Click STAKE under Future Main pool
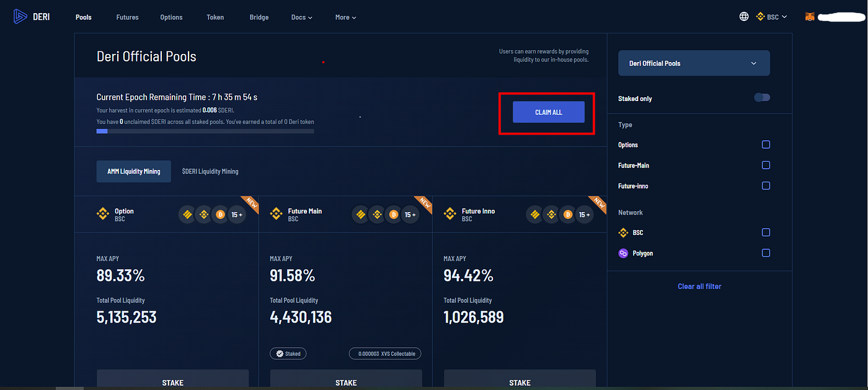Screen dimensions: 868x390 (346, 379)
